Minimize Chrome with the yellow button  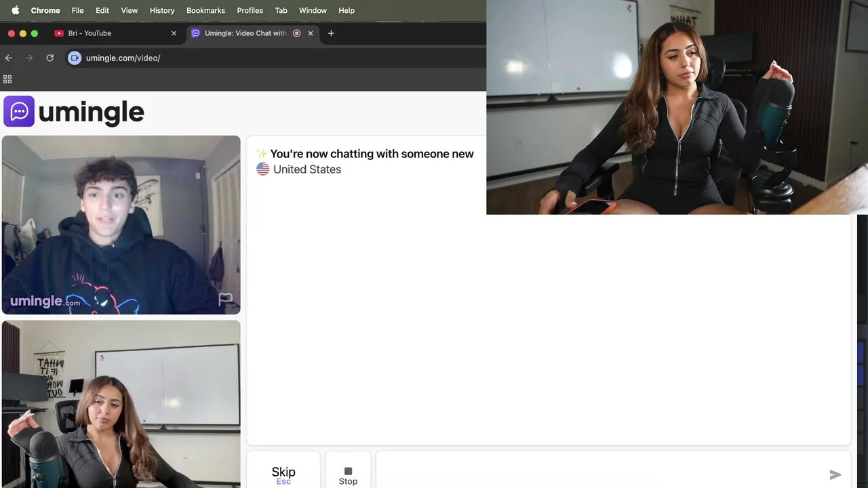click(x=23, y=33)
